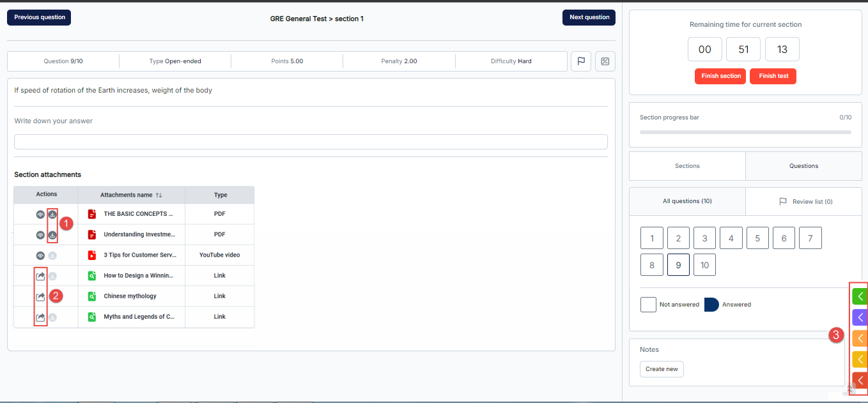The height and width of the screenshot is (403, 868).
Task: Open Myths and Legends link icon
Action: click(40, 317)
